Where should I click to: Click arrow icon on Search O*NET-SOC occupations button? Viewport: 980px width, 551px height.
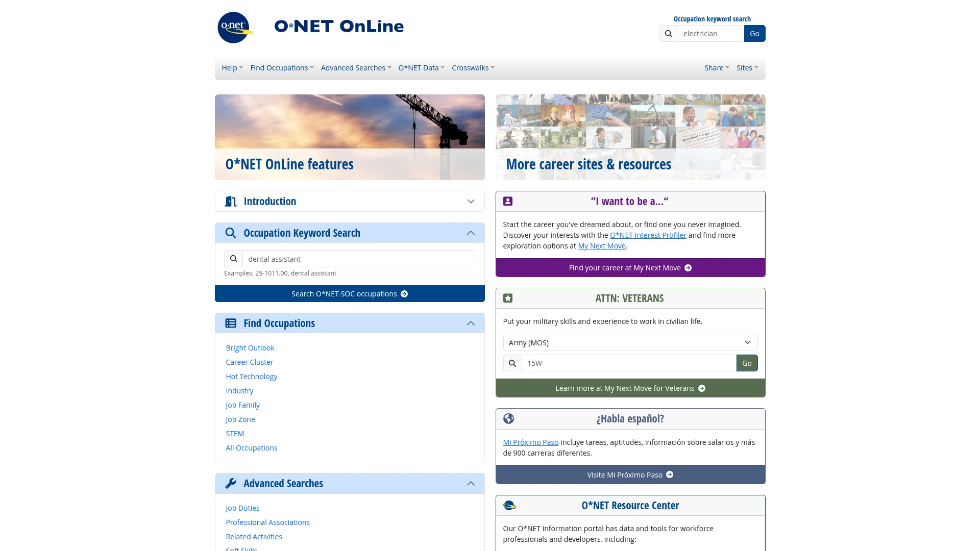point(404,294)
